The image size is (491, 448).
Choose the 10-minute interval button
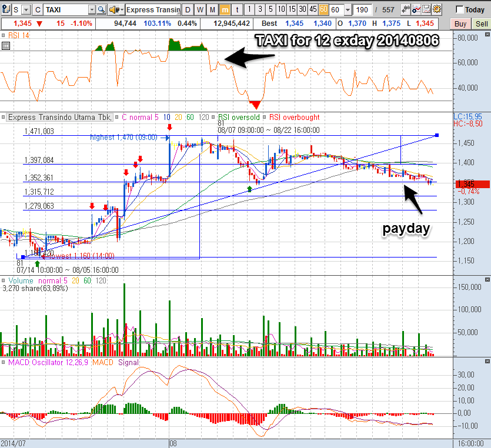[281, 9]
